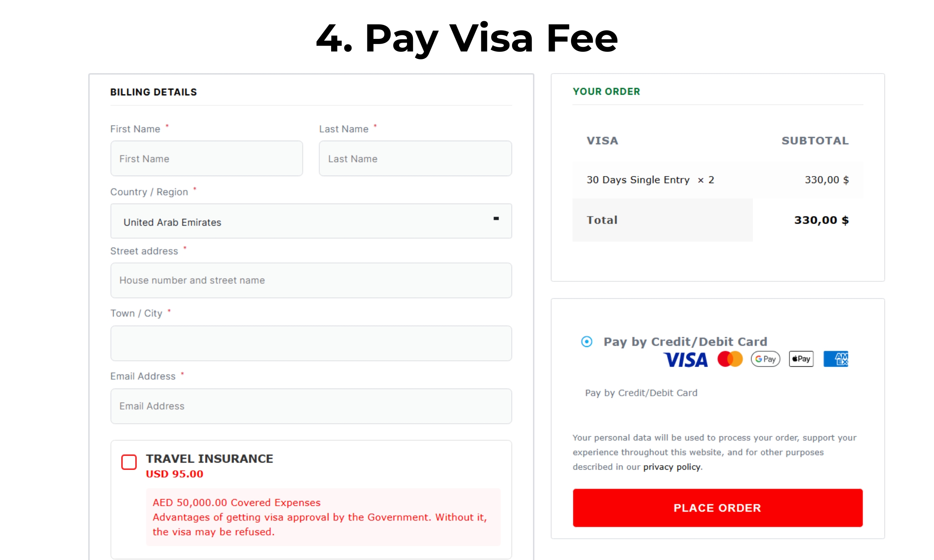
Task: Click the Google Pay icon
Action: [x=765, y=359]
